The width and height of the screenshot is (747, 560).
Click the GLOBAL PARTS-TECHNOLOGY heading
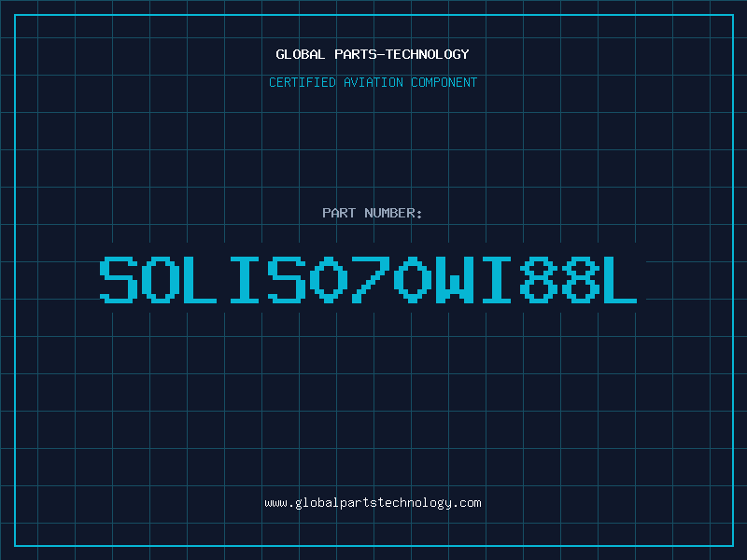pyautogui.click(x=373, y=54)
